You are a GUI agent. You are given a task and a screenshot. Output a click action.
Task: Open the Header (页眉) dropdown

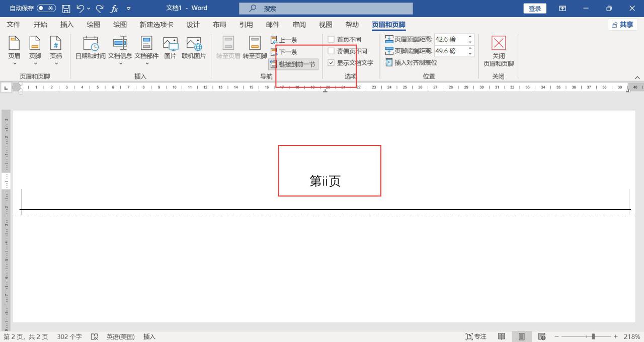pos(15,51)
